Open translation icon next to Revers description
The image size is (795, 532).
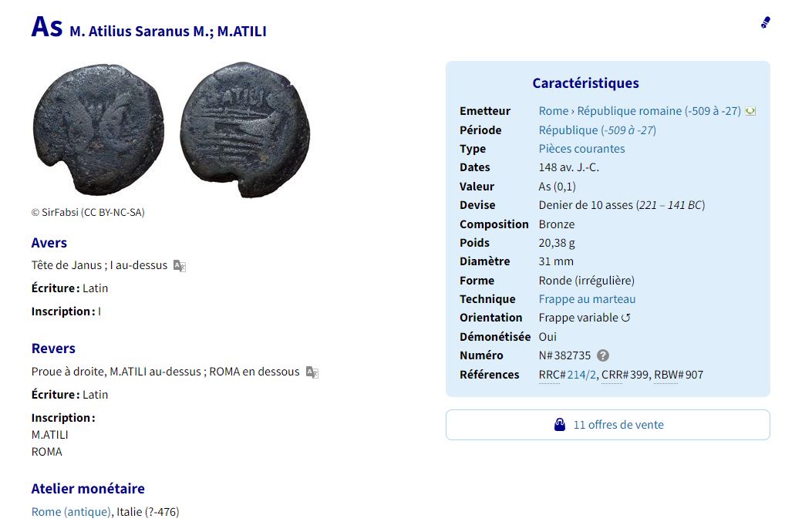point(312,371)
